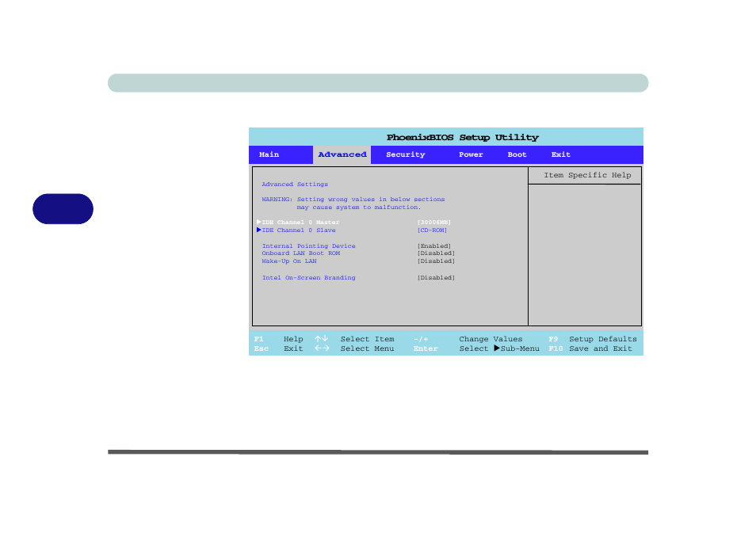The width and height of the screenshot is (756, 533).
Task: Click the dark blue oval page marker
Action: [63, 208]
